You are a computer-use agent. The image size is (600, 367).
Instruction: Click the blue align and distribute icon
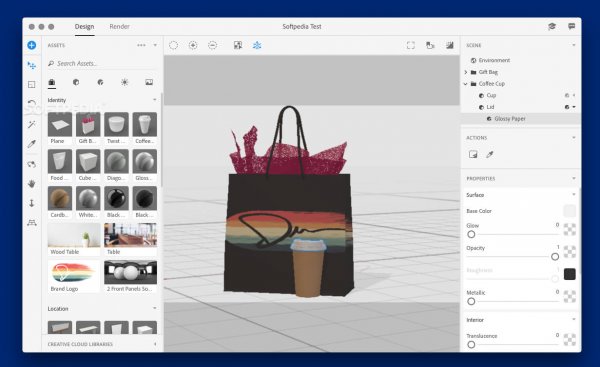tap(257, 45)
